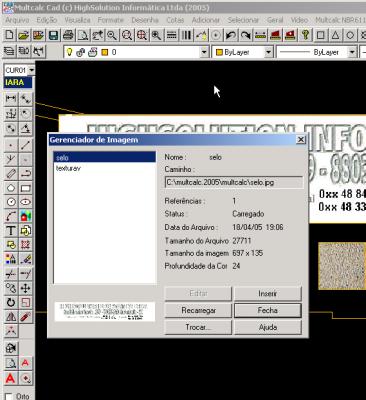Image resolution: width=366 pixels, height=400 pixels.
Task: Click the Print icon in toolbar
Action: coord(68,35)
